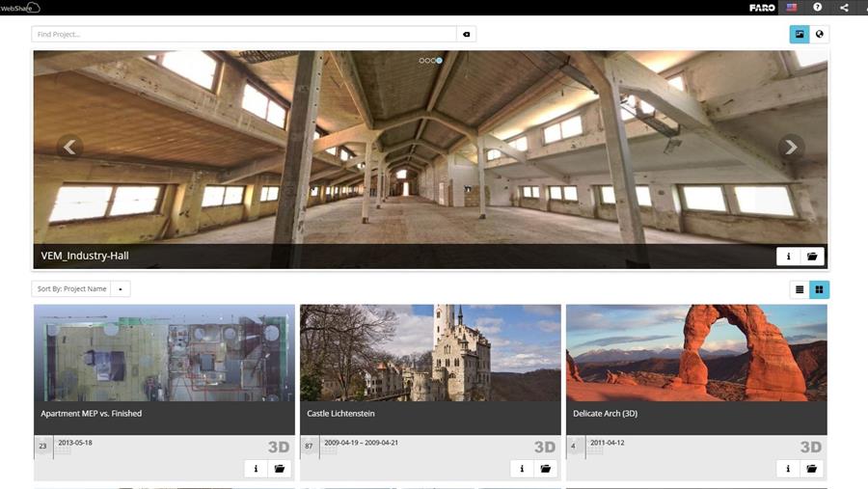
Task: Show info for Castle Lichtenstein project
Action: click(x=522, y=469)
